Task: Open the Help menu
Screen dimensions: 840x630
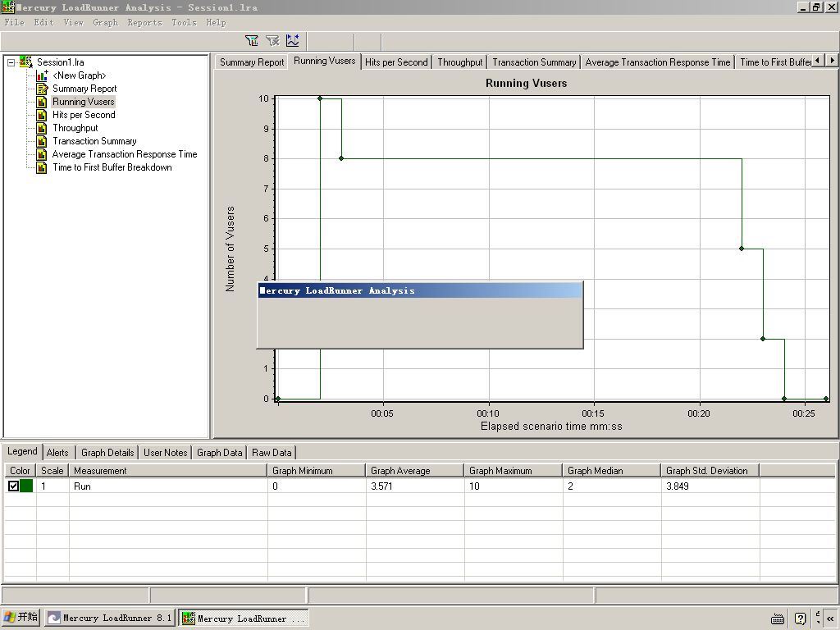Action: (216, 22)
